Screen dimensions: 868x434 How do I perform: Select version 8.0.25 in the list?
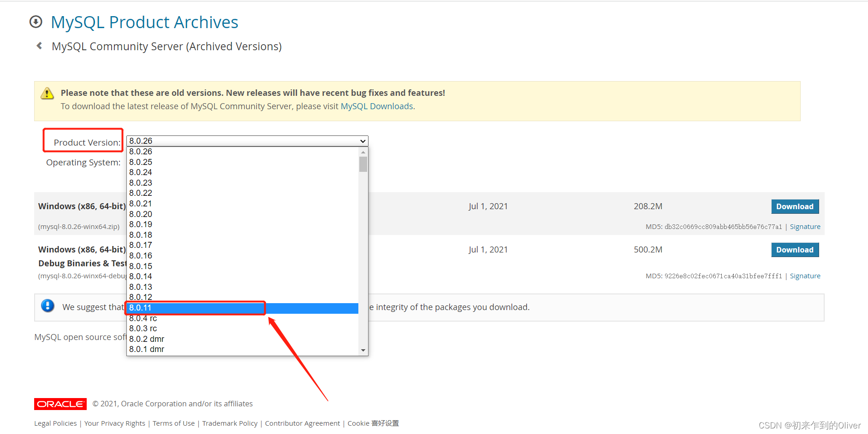[243, 162]
